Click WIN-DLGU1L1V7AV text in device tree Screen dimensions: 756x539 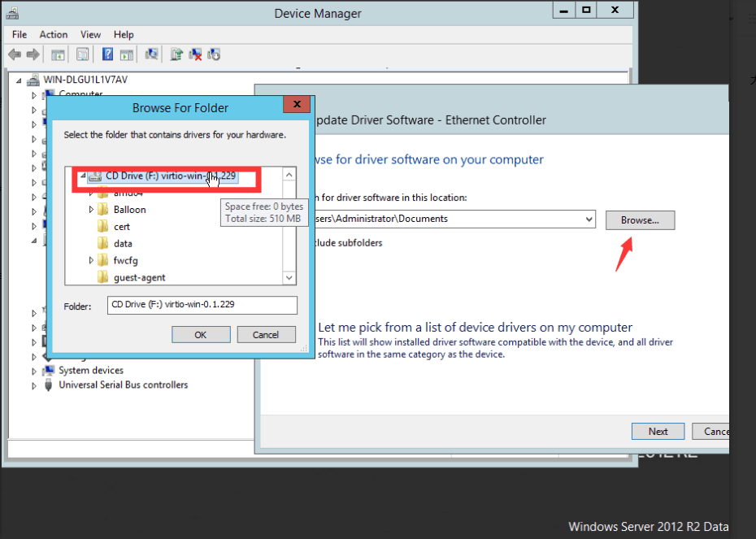(x=85, y=80)
